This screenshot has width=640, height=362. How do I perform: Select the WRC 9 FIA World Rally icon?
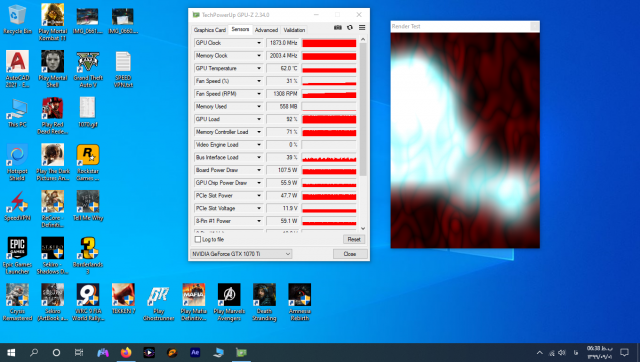pos(88,302)
